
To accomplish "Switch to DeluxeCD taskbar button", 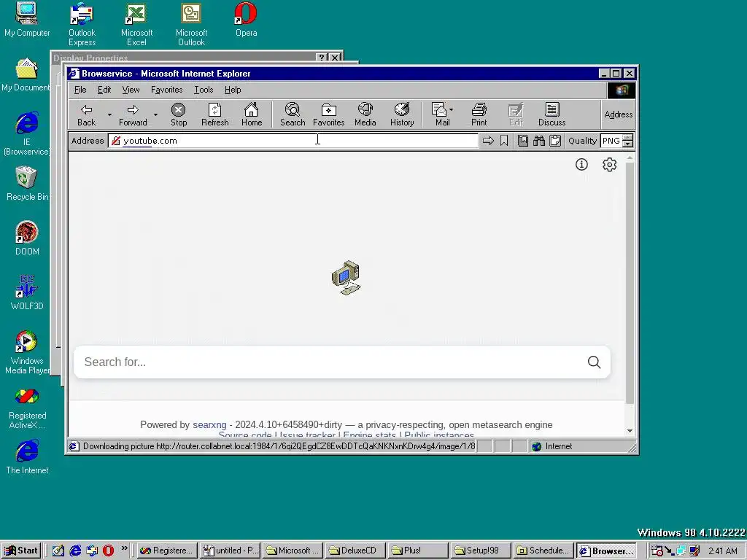I will 355,551.
